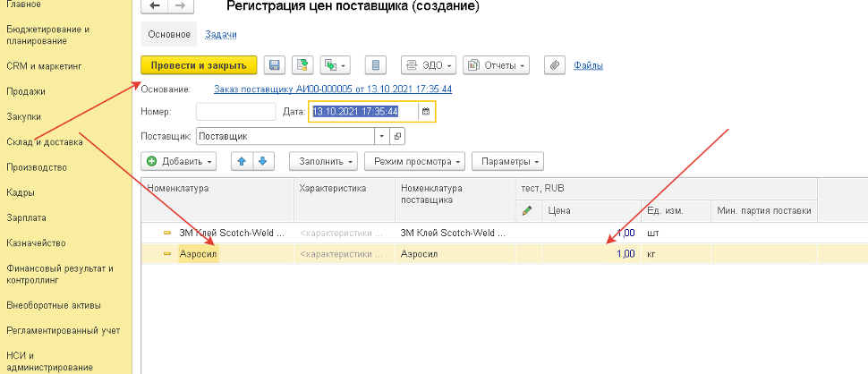Click Мин. партия поставки column header

[x=764, y=211]
